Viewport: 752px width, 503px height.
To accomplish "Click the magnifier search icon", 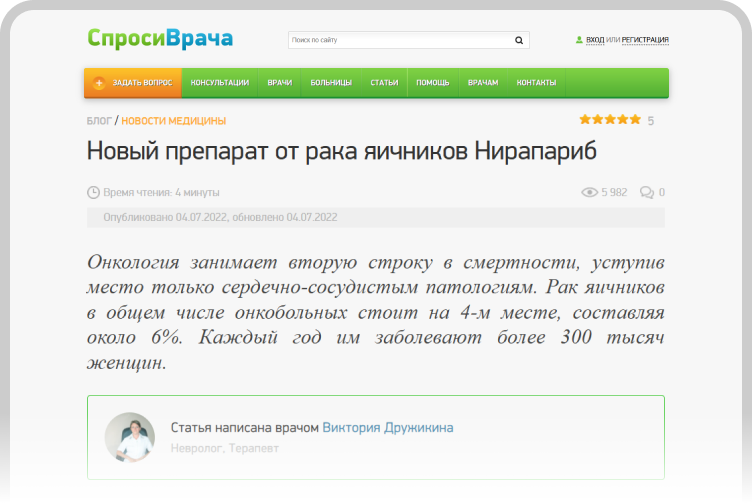I will pyautogui.click(x=519, y=40).
